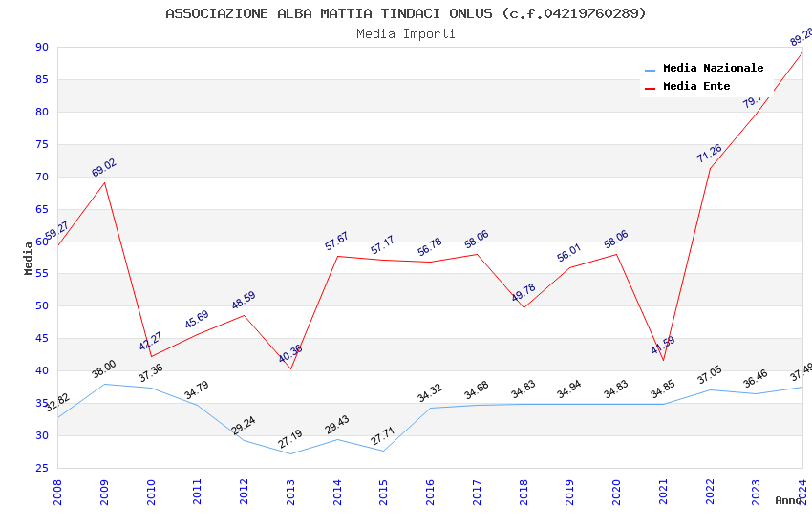The width and height of the screenshot is (812, 525).
Task: Click the horizontal axis title Anno
Action: coord(788,500)
